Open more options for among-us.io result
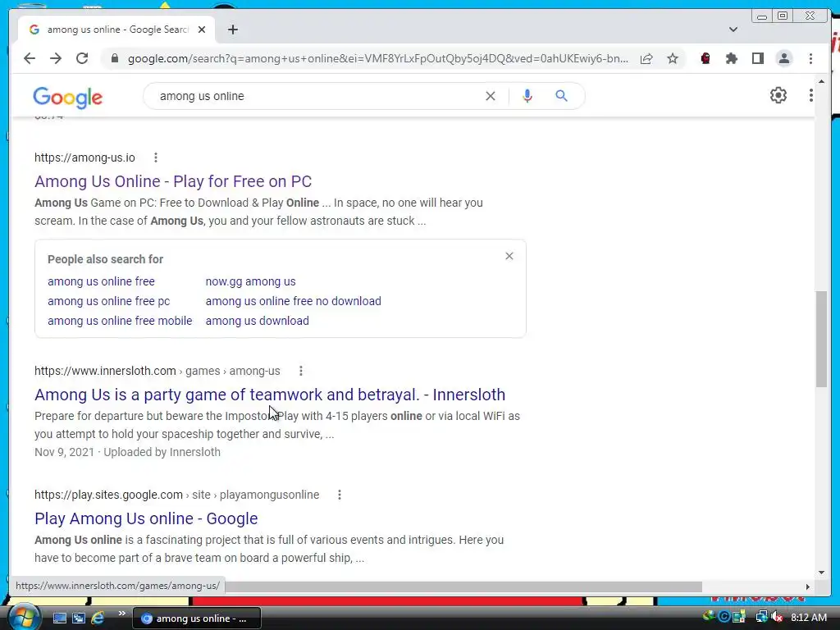840x630 pixels. [156, 157]
